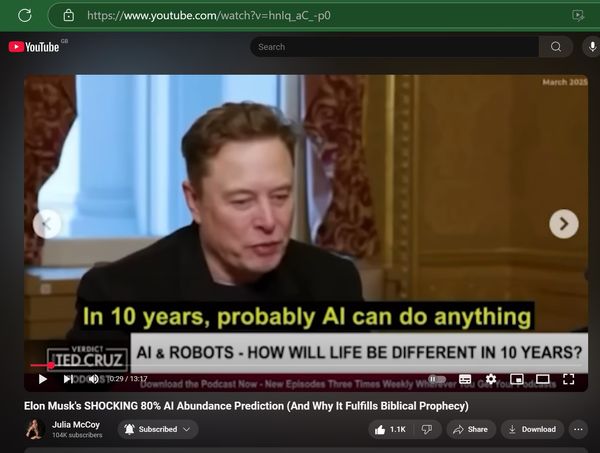Like the video with 1.1K likes
Image resolution: width=600 pixels, height=453 pixels.
(x=391, y=430)
